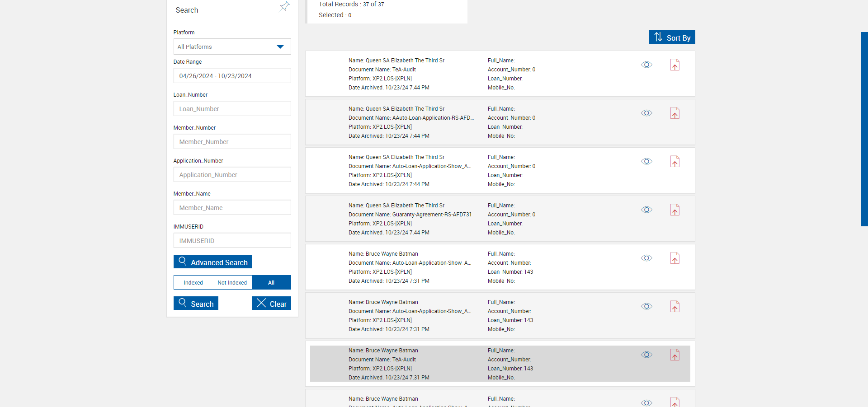The height and width of the screenshot is (407, 868).
Task: Click the 'Selected : 0' counter text
Action: point(335,15)
